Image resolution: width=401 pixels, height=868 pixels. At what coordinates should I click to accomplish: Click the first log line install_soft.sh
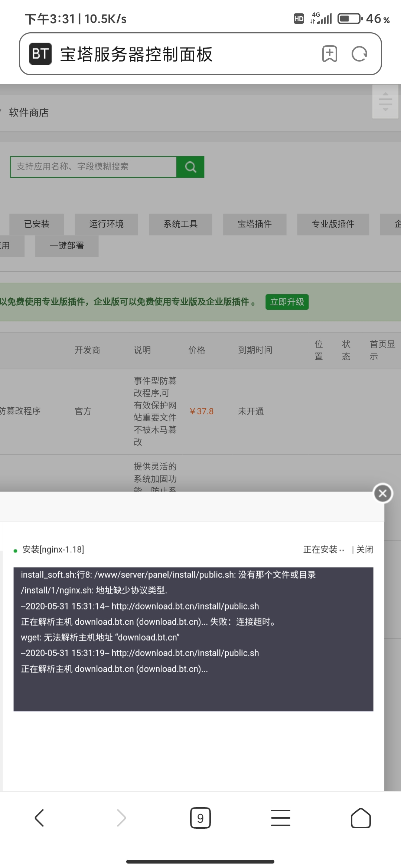point(168,575)
